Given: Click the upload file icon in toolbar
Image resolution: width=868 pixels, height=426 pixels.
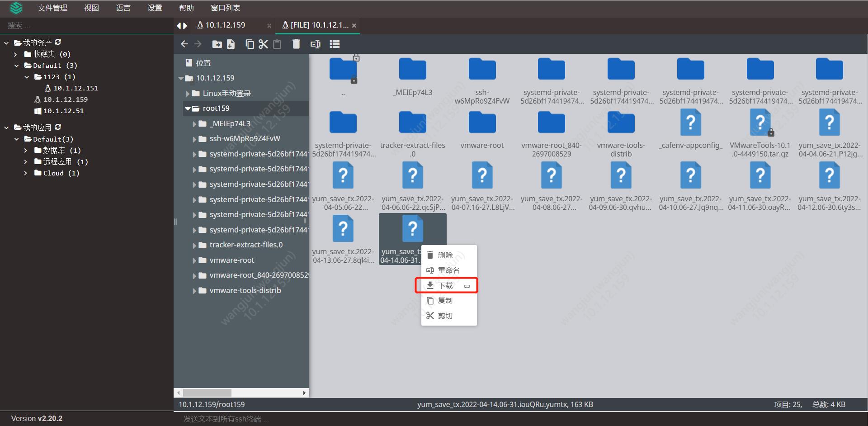Looking at the screenshot, I should tap(231, 44).
